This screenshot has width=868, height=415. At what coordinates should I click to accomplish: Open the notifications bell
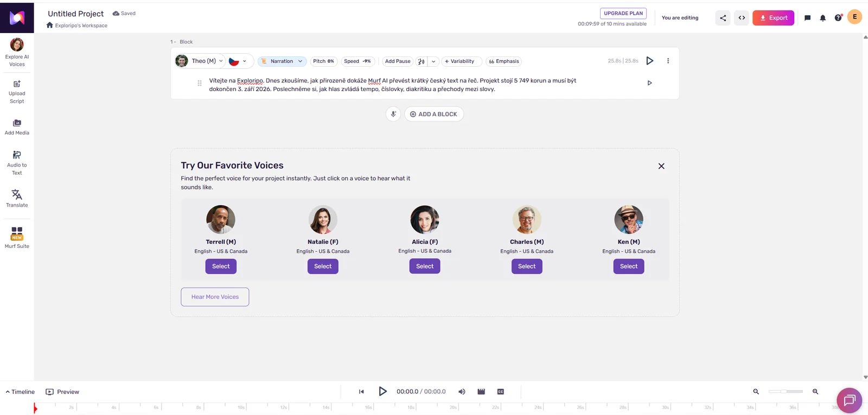[822, 18]
